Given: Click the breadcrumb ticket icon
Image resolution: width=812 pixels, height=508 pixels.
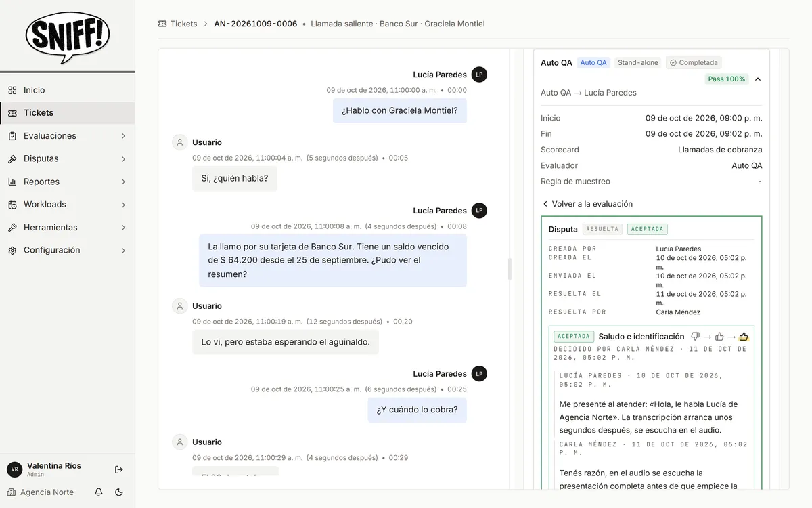Looking at the screenshot, I should tap(162, 24).
